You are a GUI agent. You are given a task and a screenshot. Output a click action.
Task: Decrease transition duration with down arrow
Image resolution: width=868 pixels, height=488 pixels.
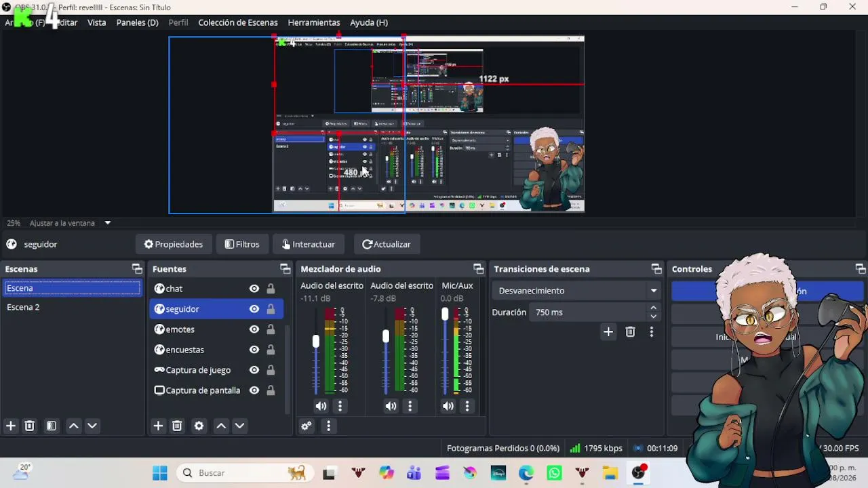(654, 317)
